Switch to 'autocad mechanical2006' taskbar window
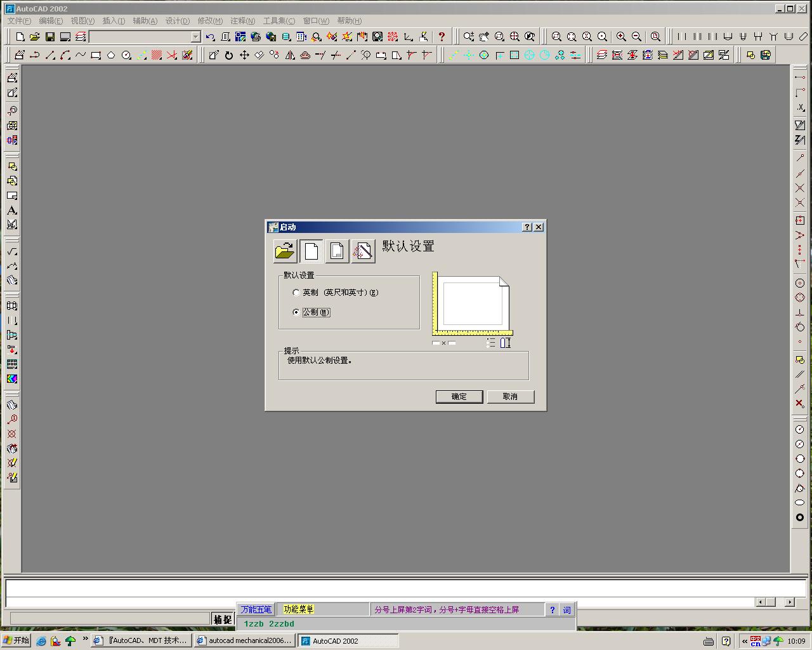 tap(245, 641)
